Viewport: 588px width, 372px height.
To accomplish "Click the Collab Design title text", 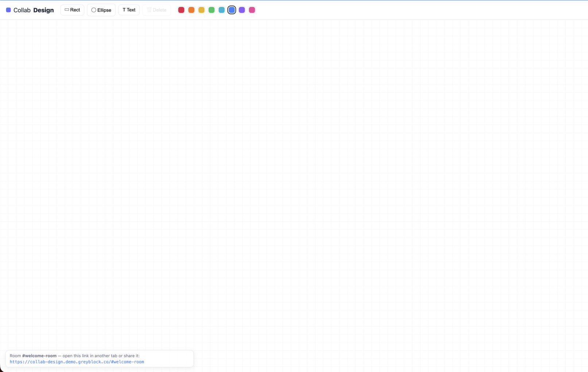I will pyautogui.click(x=34, y=10).
